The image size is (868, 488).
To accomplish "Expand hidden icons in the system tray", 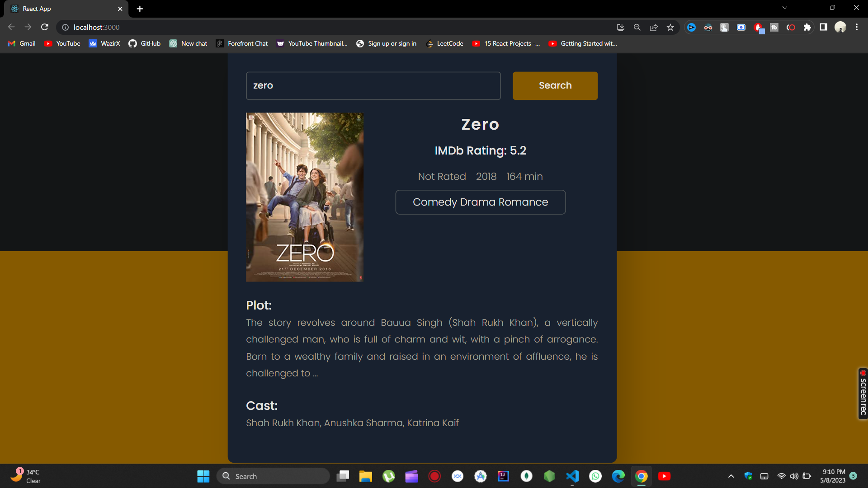I will click(x=731, y=476).
